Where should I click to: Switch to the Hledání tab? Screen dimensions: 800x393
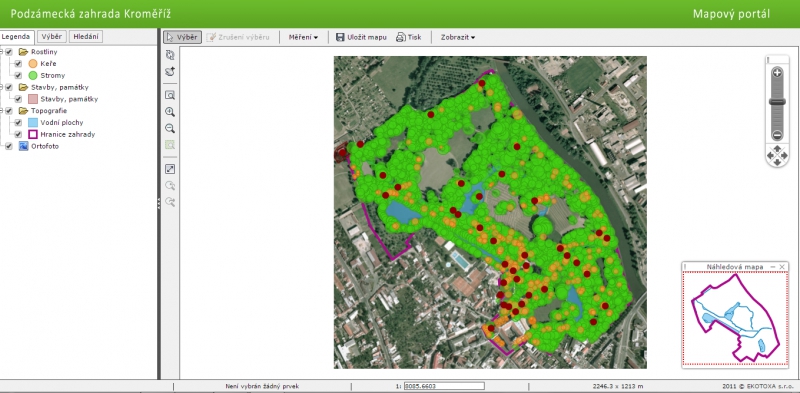[86, 37]
